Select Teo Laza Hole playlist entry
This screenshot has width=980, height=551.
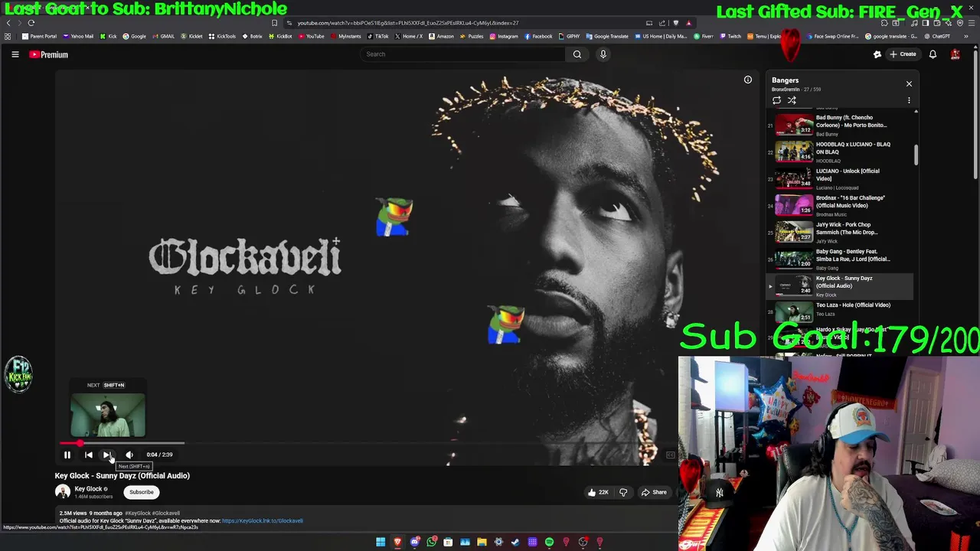coord(841,311)
